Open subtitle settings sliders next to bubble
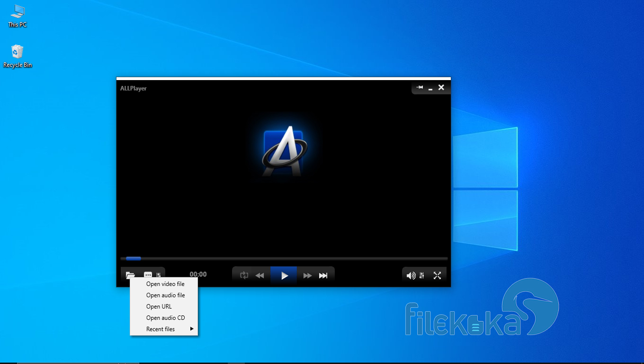The width and height of the screenshot is (644, 364). (159, 275)
